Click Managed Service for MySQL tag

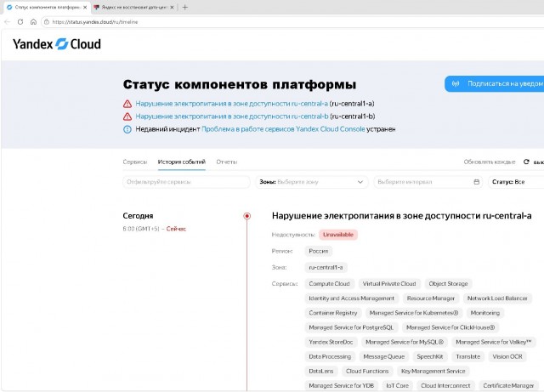[x=405, y=342]
